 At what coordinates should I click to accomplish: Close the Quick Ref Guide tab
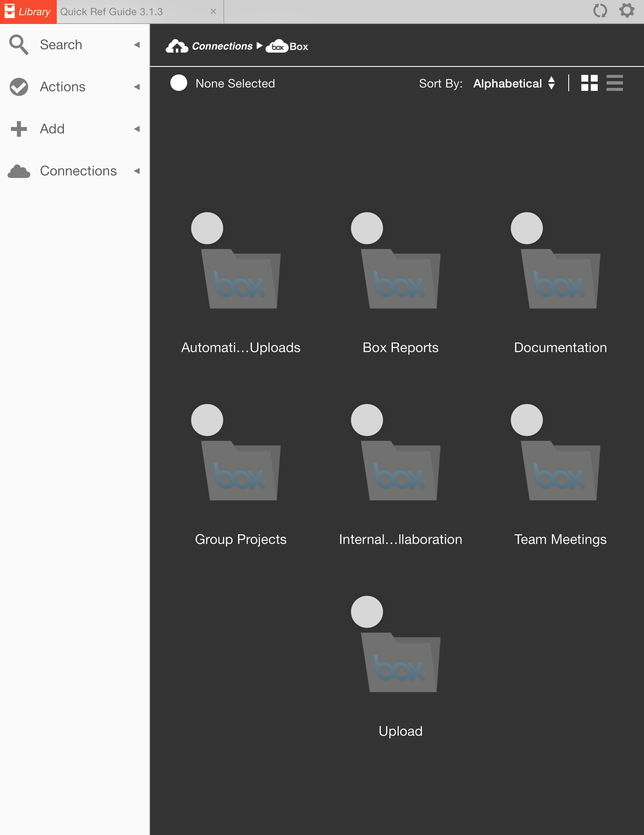click(x=213, y=11)
